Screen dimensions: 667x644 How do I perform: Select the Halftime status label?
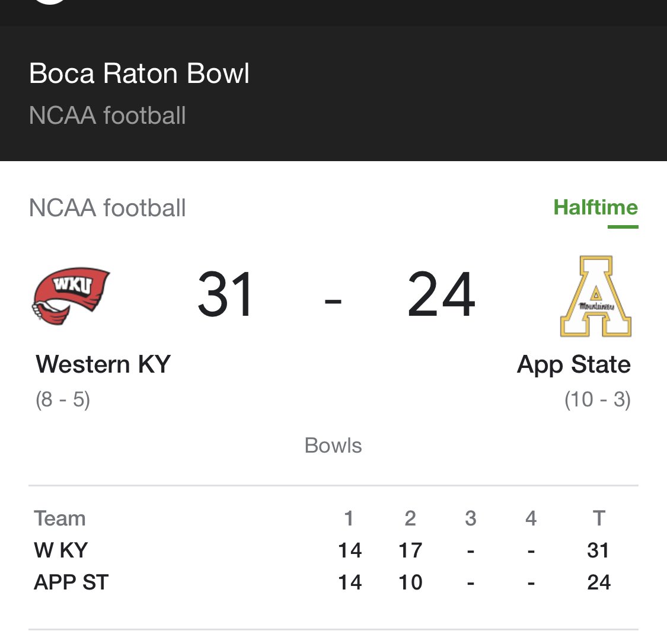pyautogui.click(x=595, y=208)
